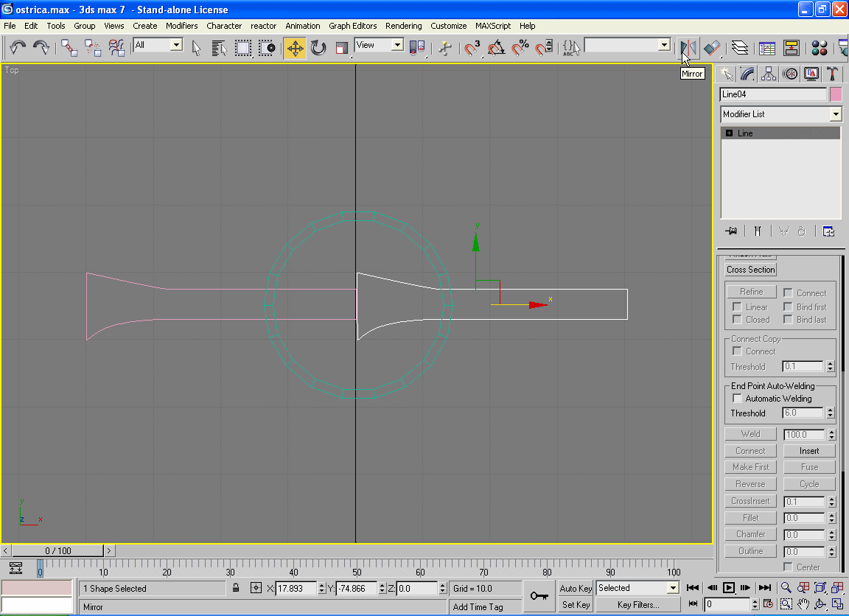Click the pink object color swatch
849x616 pixels.
(x=836, y=94)
